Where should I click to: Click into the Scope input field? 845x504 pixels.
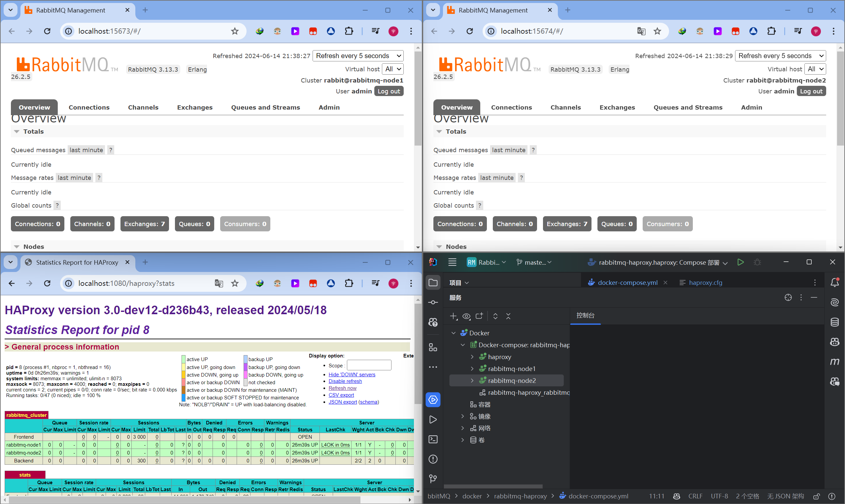369,365
